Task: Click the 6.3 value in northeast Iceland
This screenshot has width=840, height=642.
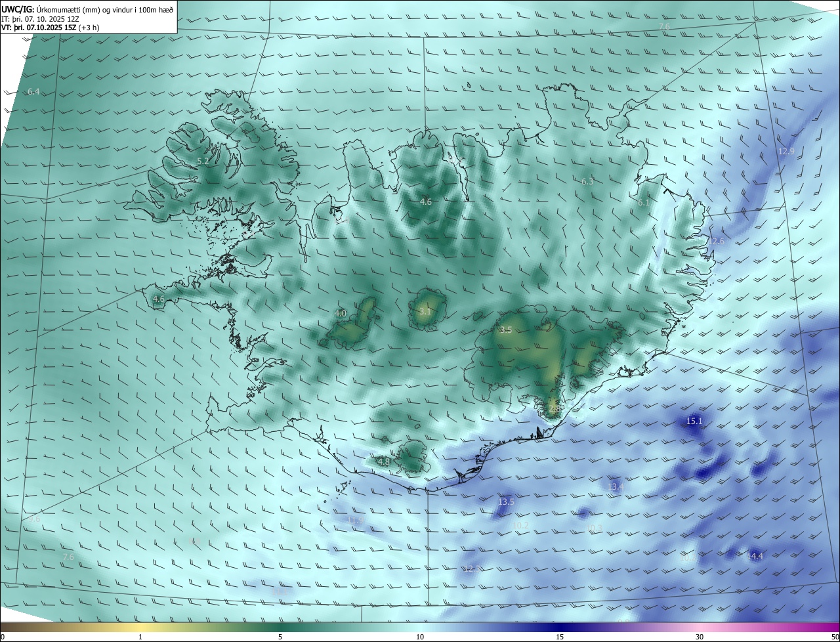Action: [587, 182]
